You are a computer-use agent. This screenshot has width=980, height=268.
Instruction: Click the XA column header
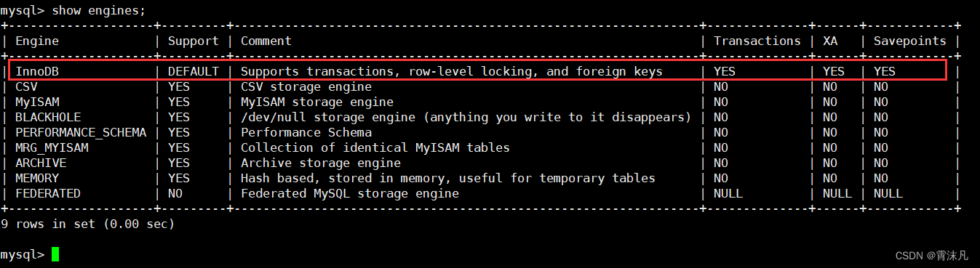[830, 41]
